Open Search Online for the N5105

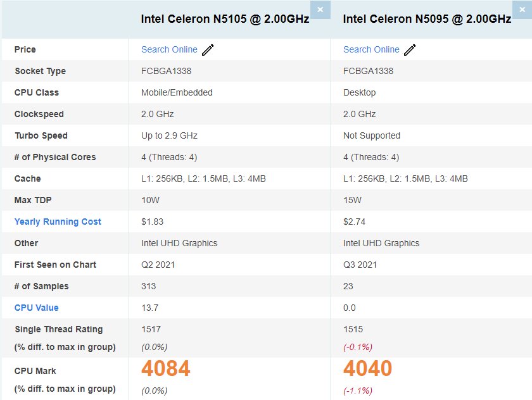click(x=169, y=49)
